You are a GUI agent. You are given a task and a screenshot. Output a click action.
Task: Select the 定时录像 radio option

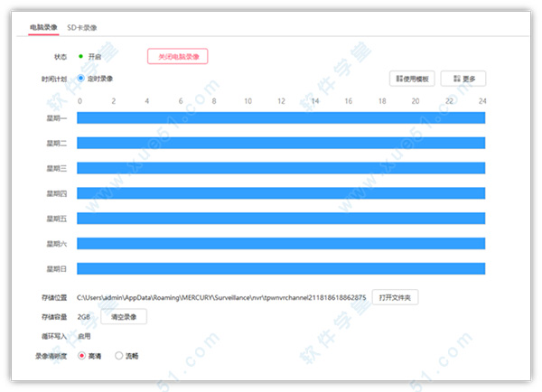point(81,79)
